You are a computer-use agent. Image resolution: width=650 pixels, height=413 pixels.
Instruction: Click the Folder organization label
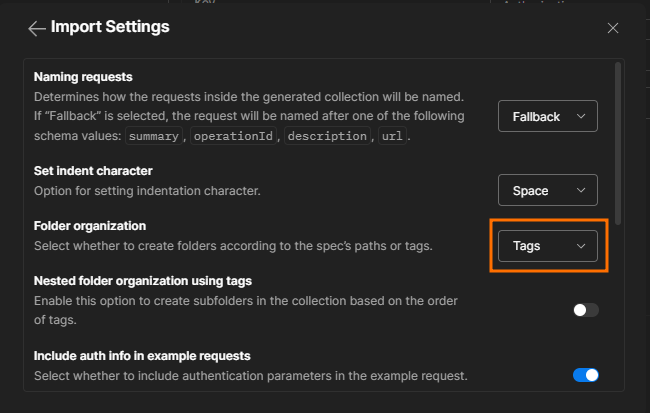(x=90, y=226)
